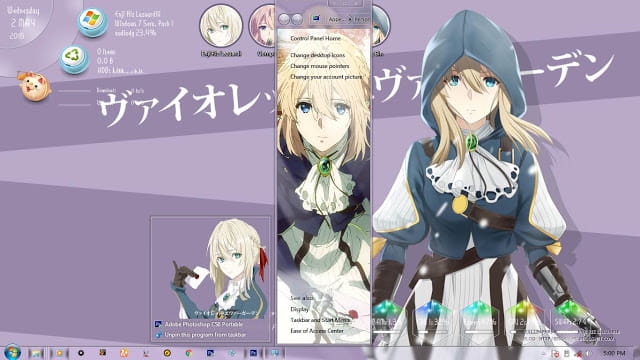640x360 pixels.
Task: Click the Windows logo Rainmeter button
Action: 92,22
